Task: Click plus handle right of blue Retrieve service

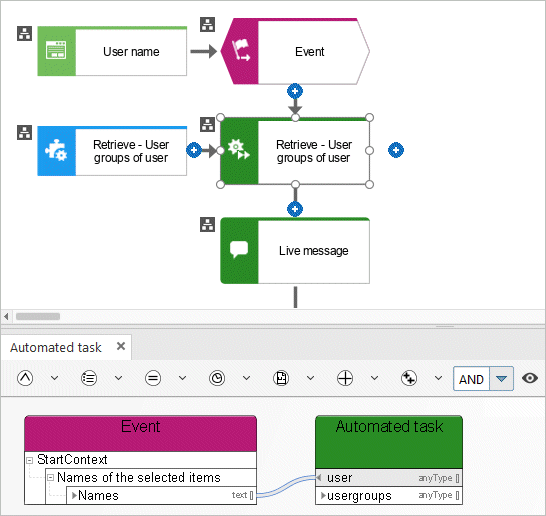Action: click(194, 150)
